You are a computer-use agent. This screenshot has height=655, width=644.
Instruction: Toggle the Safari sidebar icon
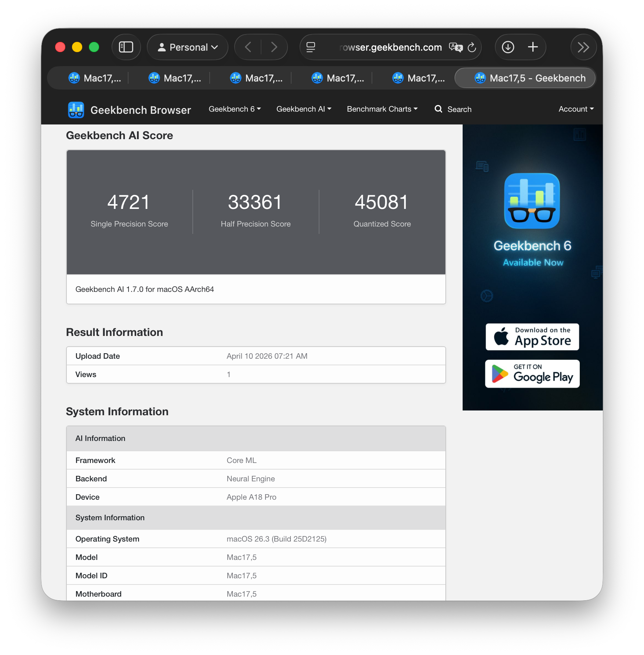coord(126,47)
